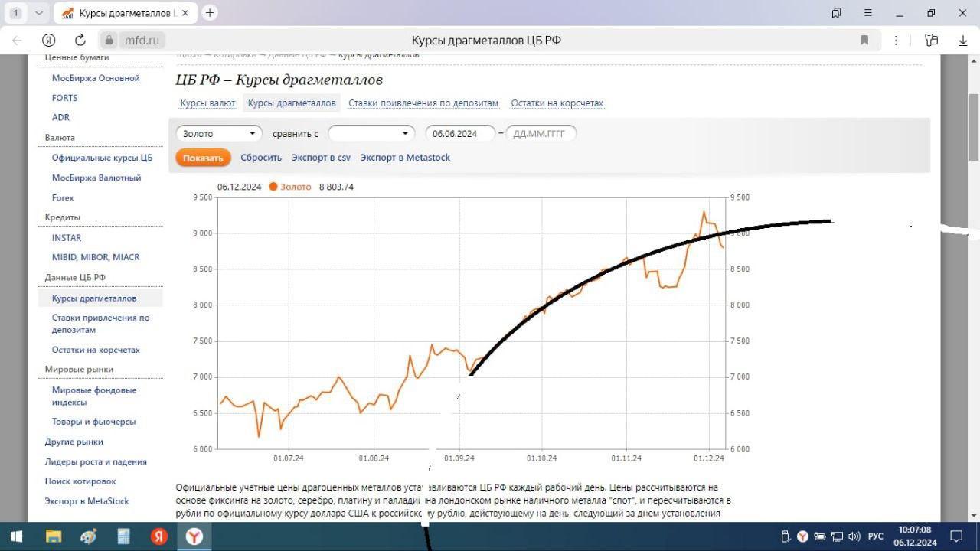Image resolution: width=980 pixels, height=551 pixels.
Task: Reload the page with refresh icon
Action: point(80,41)
